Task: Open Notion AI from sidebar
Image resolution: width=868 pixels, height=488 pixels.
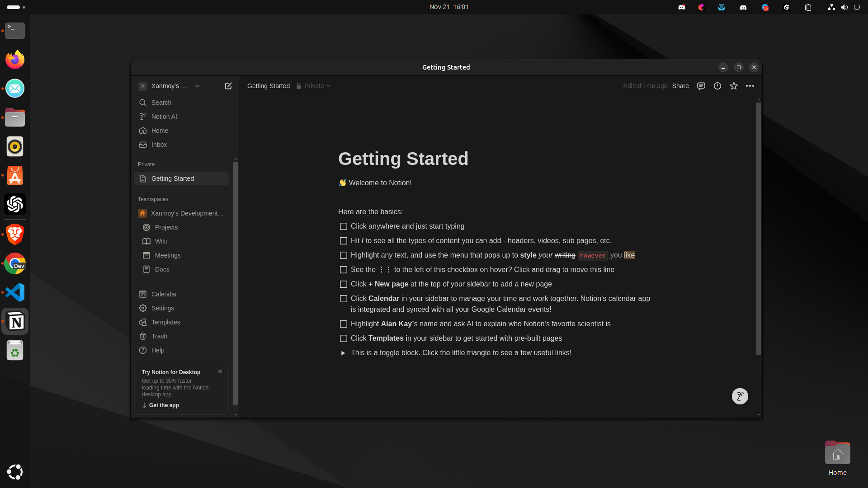Action: (181, 117)
